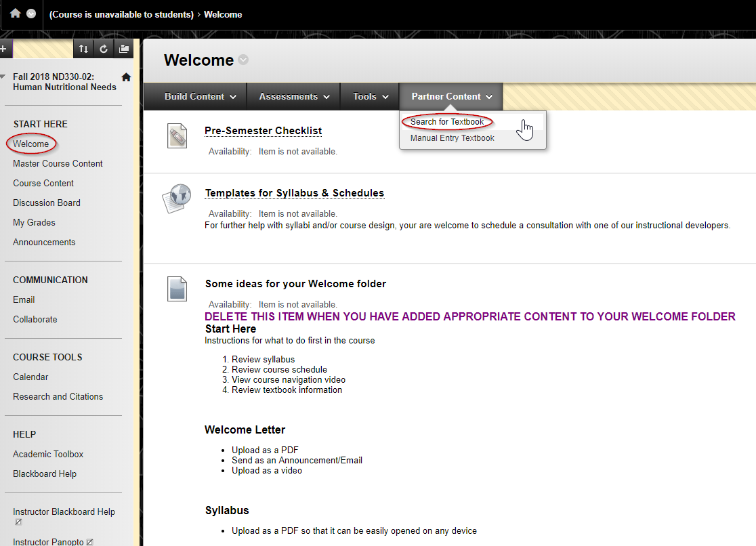Click the Instructor Blackboard Help external link

[x=64, y=512]
